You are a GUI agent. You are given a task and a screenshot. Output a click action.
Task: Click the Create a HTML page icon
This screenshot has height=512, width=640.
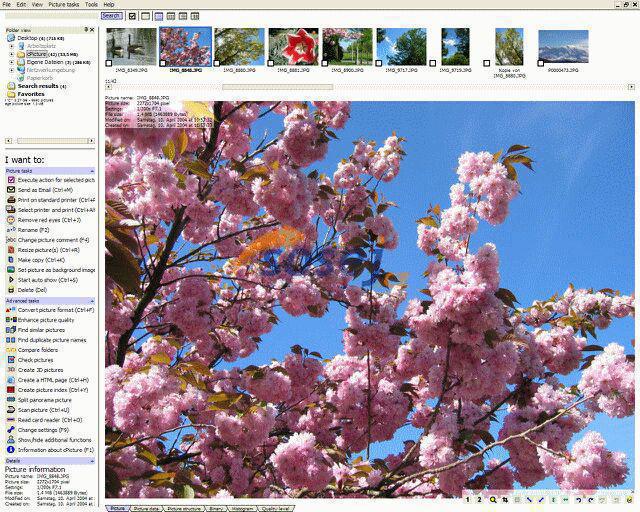(11, 380)
